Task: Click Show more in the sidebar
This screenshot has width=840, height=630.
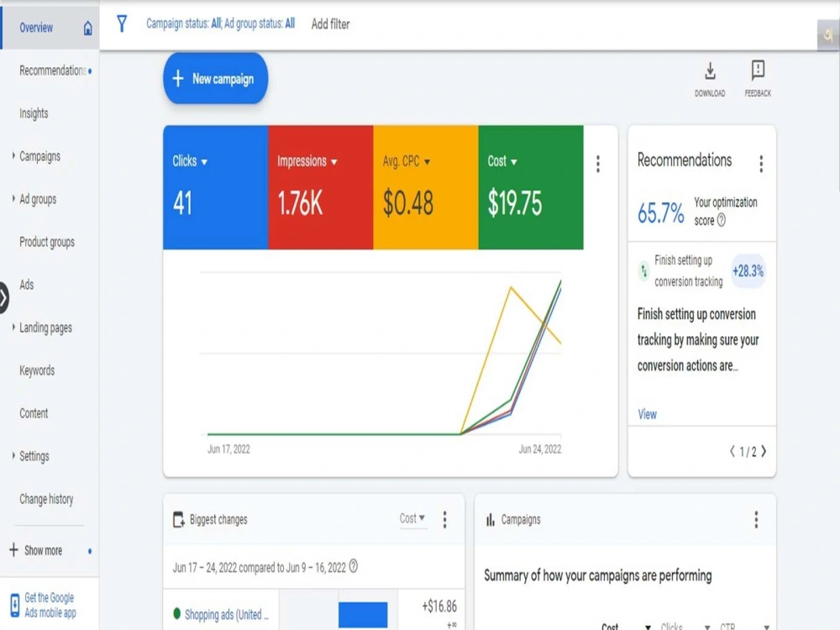Action: [x=44, y=551]
